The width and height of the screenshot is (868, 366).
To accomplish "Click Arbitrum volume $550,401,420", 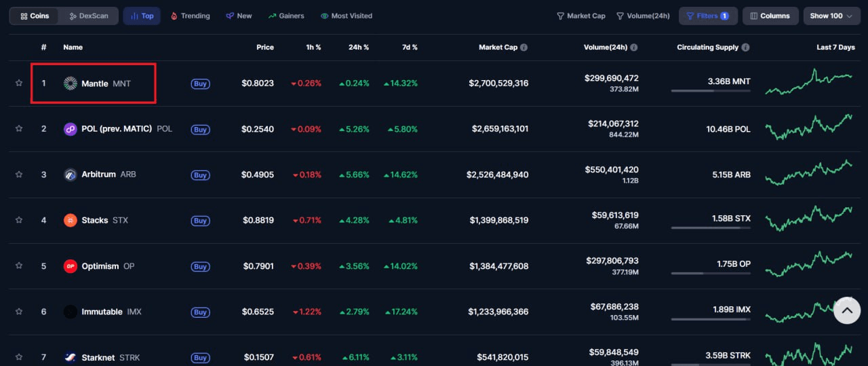I will [612, 170].
